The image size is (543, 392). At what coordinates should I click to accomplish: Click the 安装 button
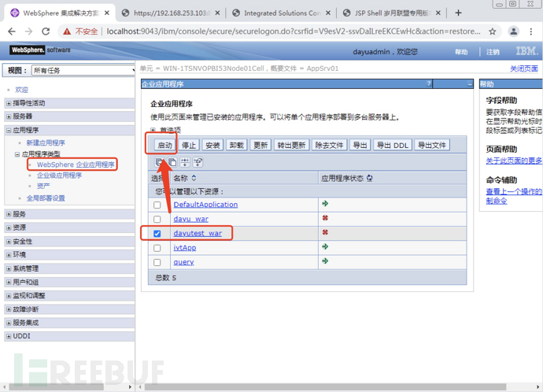212,145
